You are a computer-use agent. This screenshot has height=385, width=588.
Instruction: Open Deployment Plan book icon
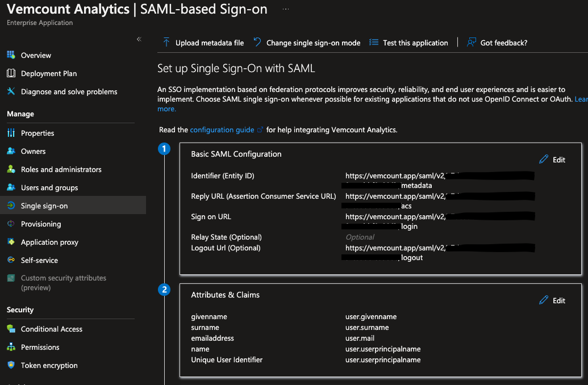click(11, 73)
